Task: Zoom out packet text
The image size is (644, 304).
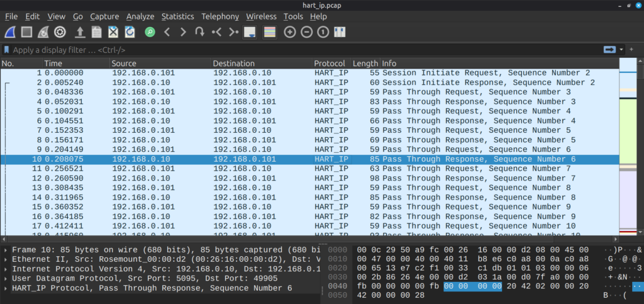Action: click(306, 32)
